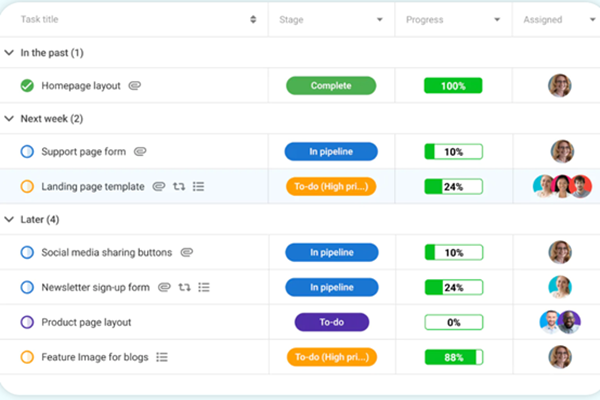Click attachment icon on Newsletter sign-up form

tap(164, 288)
